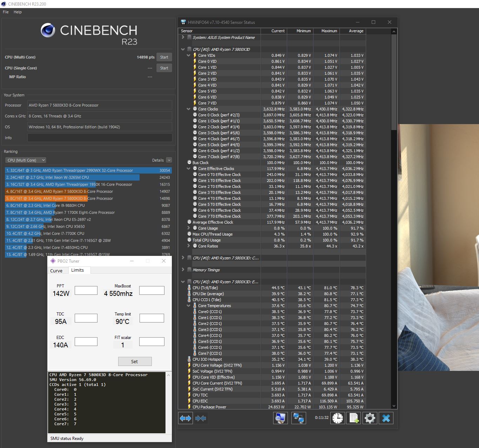Click the expand columns arrows icon in HWiNFO

point(185,418)
